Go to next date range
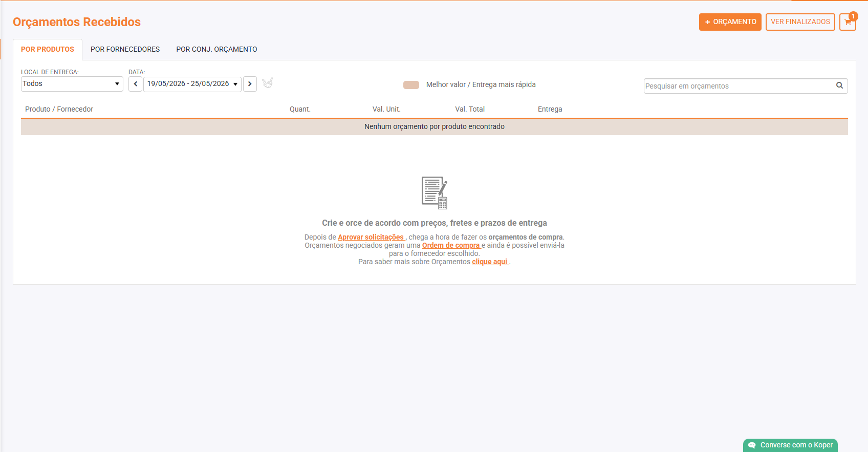 tap(250, 84)
